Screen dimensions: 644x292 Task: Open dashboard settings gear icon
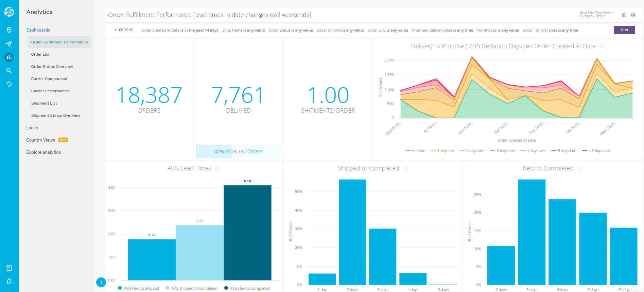coord(624,15)
